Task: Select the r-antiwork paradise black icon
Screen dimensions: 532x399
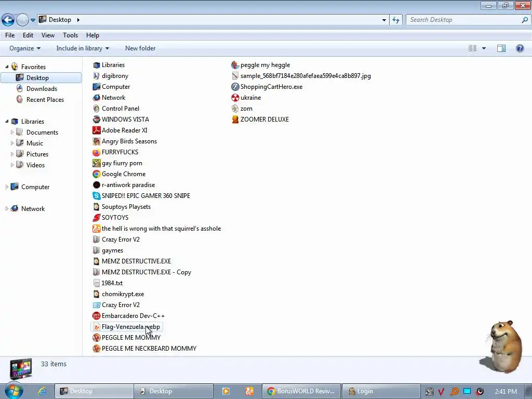Action: coord(96,185)
